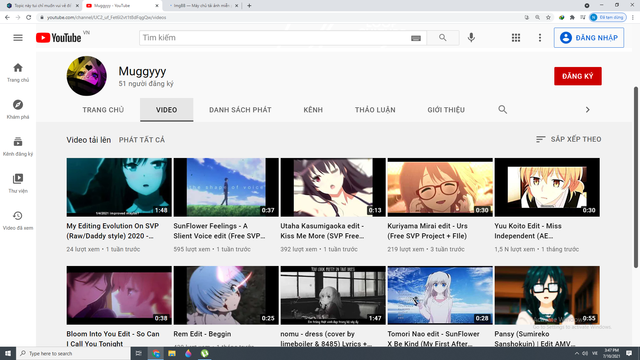
Task: Search within the channel using the magnifier
Action: 502,109
